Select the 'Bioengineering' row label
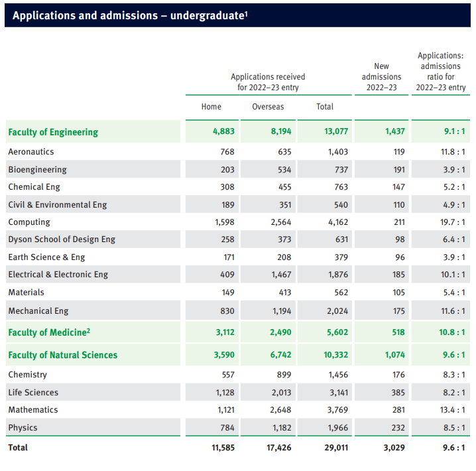Viewport: 476px width, 471px height. point(37,169)
